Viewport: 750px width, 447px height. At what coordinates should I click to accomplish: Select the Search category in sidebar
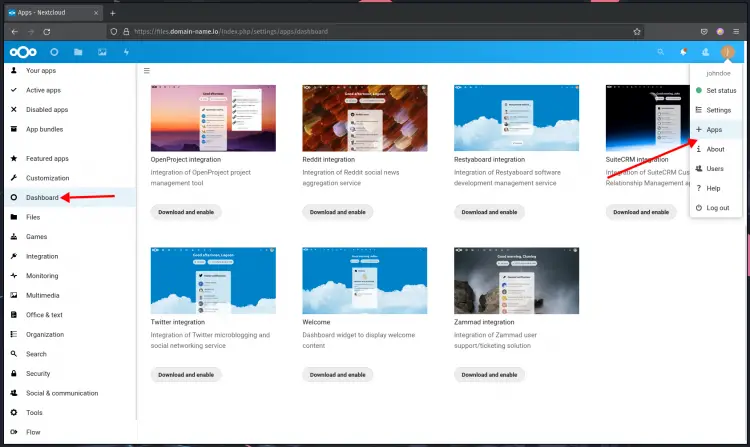point(70,354)
